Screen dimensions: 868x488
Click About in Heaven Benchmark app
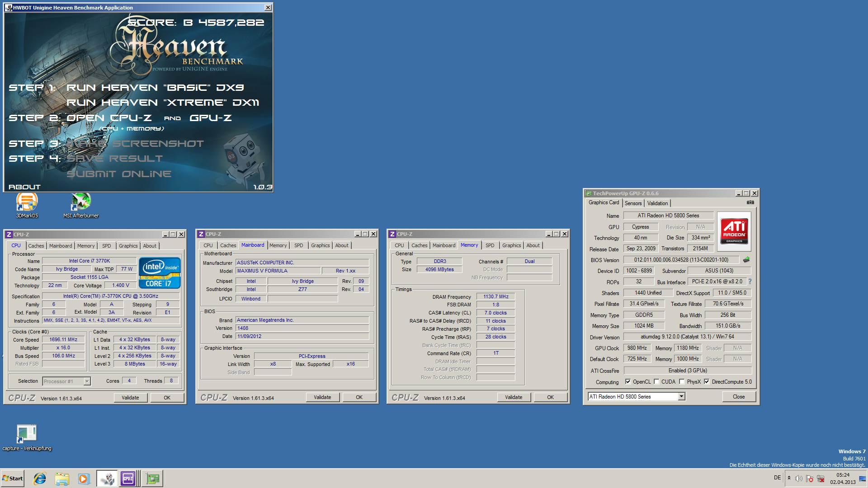24,187
